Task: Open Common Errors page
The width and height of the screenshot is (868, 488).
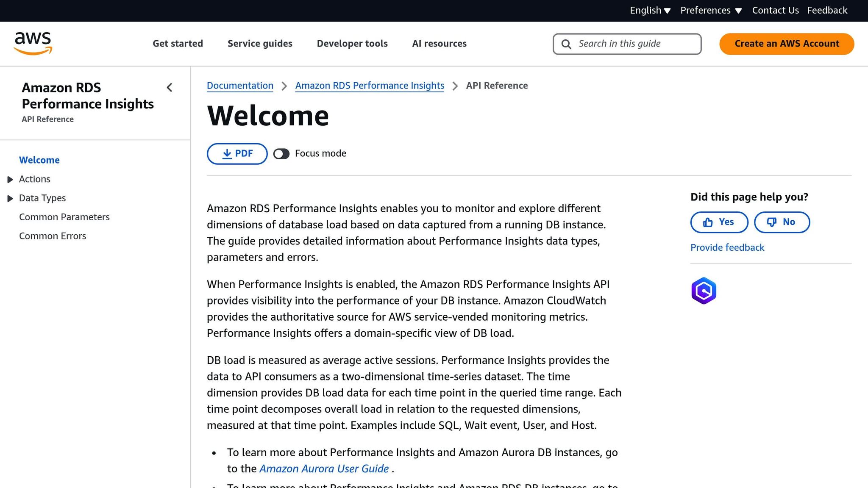Action: tap(53, 236)
